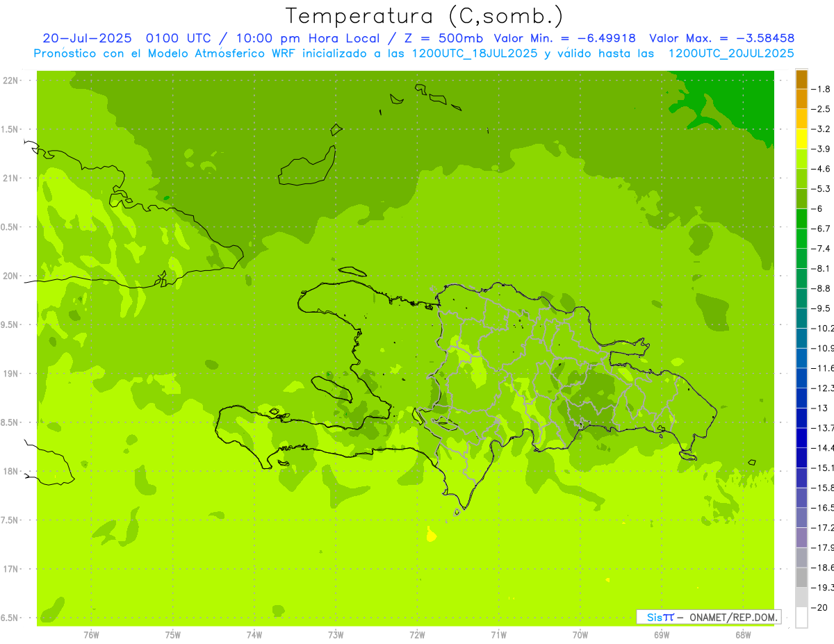Click the '68W' longitude label
This screenshot has width=834, height=644.
[x=743, y=635]
